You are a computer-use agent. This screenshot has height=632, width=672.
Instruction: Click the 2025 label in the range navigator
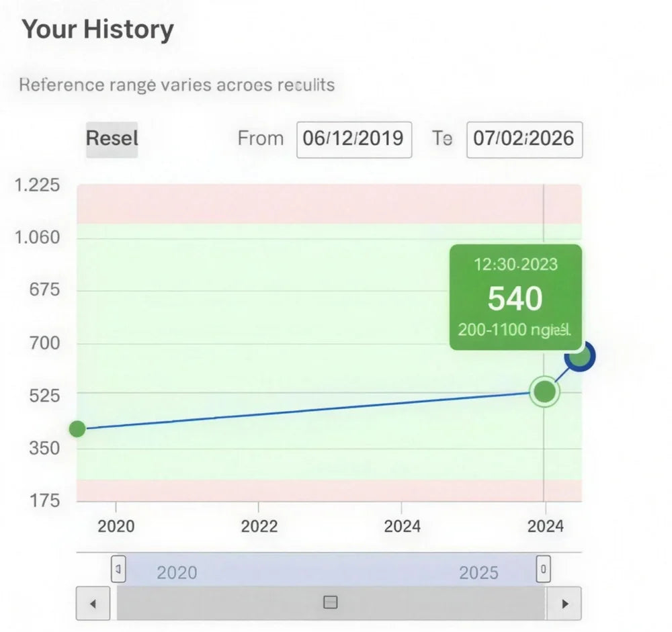[x=478, y=572]
